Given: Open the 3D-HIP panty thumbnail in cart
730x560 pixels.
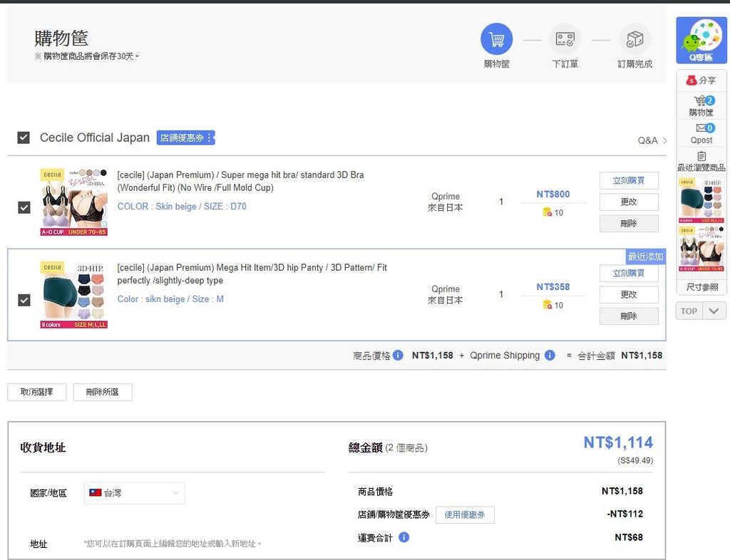Looking at the screenshot, I should (74, 294).
